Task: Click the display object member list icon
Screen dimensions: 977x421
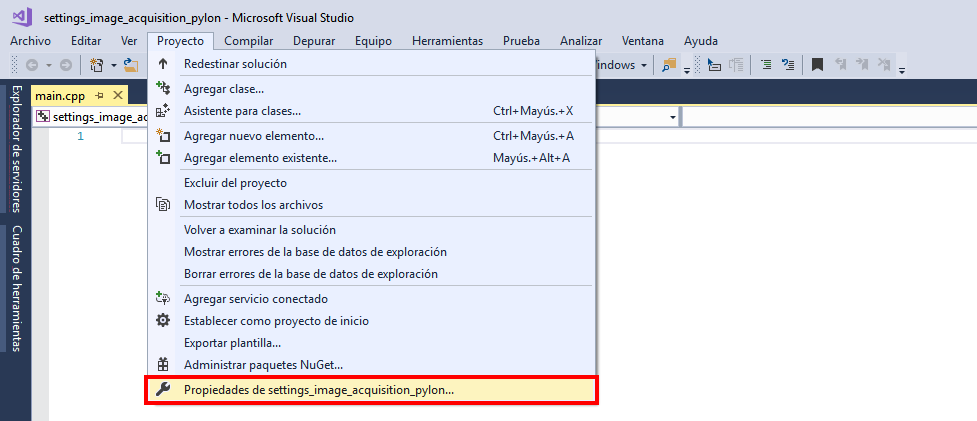Action: (715, 64)
